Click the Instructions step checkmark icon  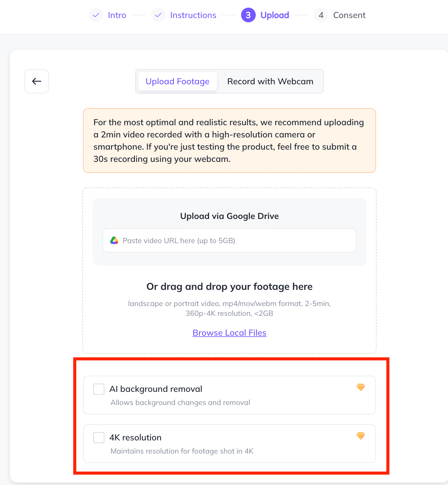(158, 15)
